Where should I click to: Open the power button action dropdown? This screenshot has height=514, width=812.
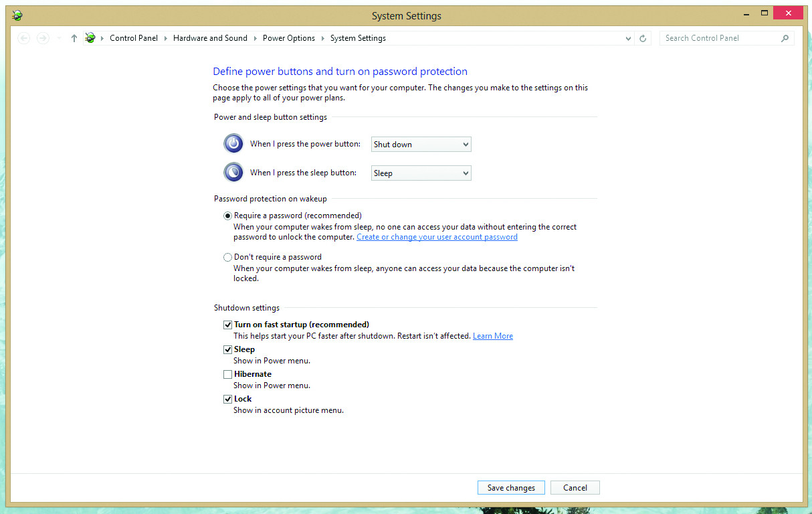pyautogui.click(x=421, y=144)
